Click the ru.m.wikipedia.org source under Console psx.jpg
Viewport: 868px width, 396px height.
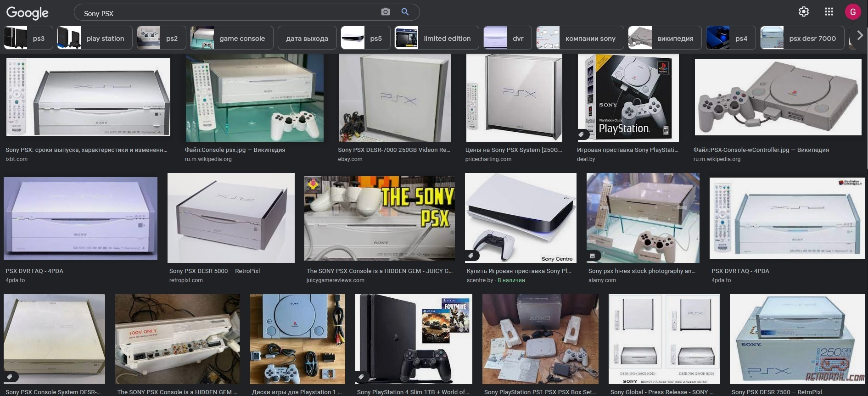pyautogui.click(x=208, y=159)
